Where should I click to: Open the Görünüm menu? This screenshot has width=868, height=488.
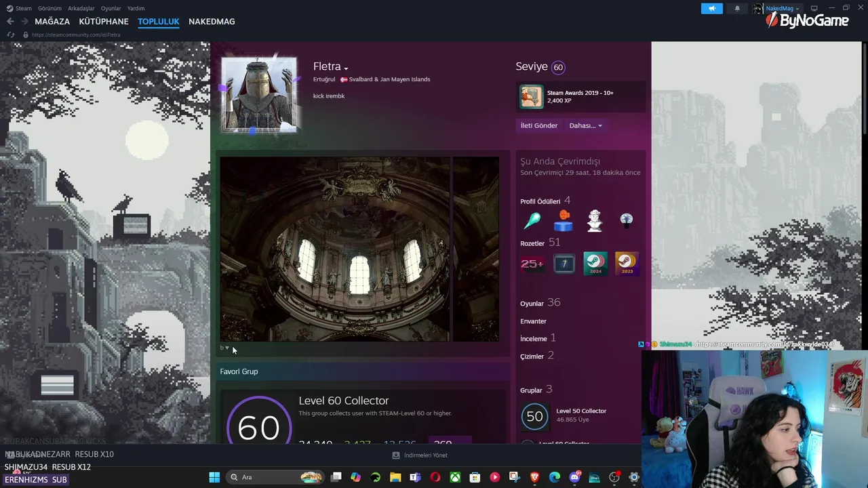click(x=50, y=8)
